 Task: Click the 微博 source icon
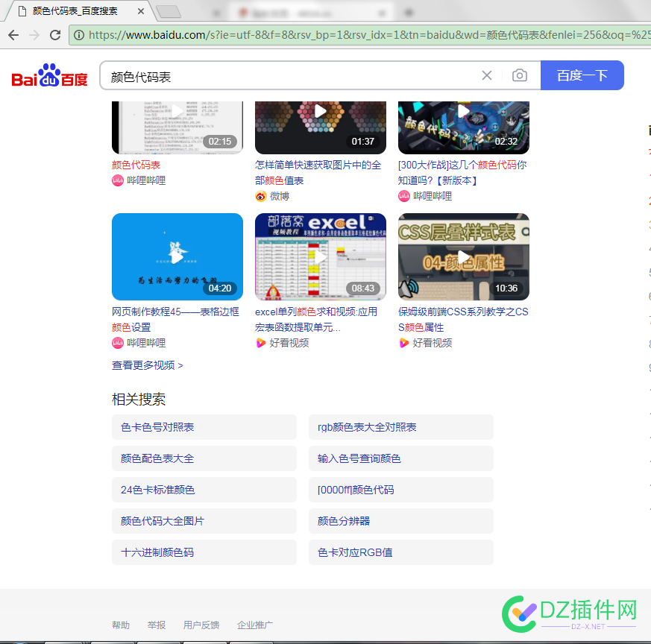tap(261, 196)
